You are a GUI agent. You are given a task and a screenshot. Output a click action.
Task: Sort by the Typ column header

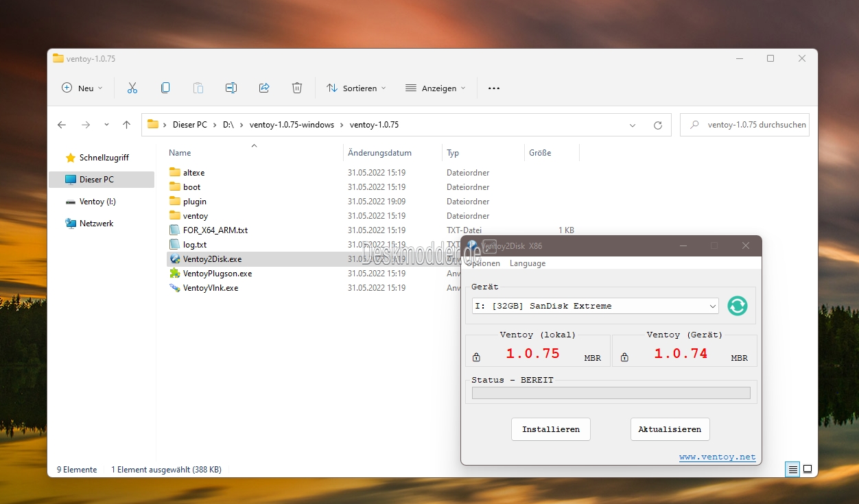pyautogui.click(x=483, y=153)
